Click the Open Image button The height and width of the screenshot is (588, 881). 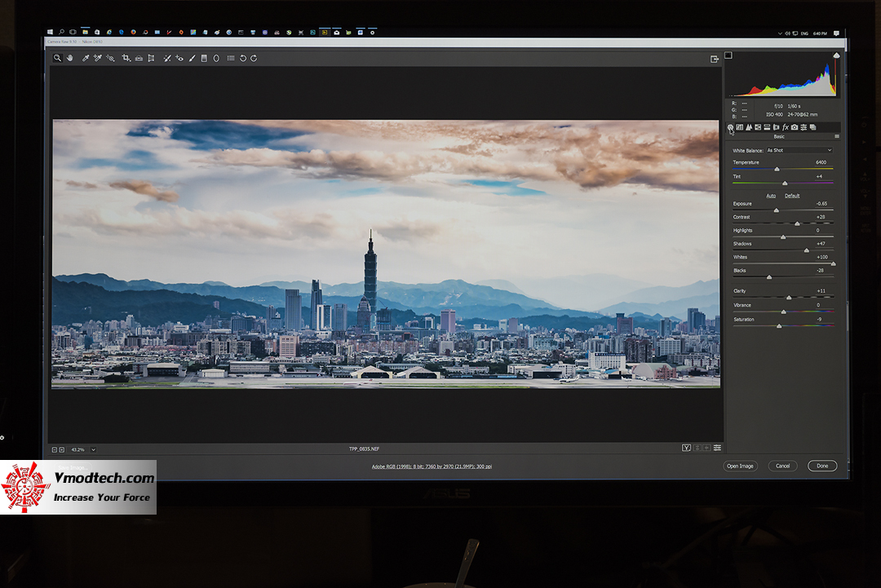click(x=740, y=466)
